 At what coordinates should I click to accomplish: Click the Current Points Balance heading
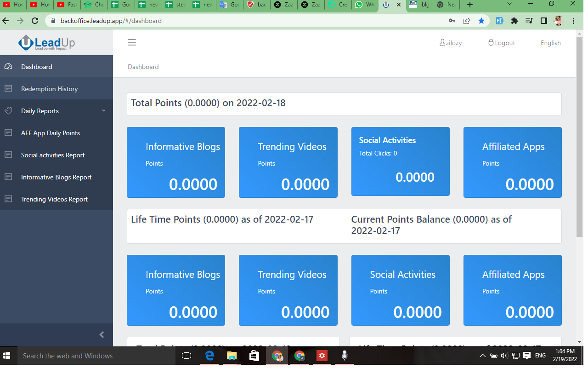tap(431, 225)
